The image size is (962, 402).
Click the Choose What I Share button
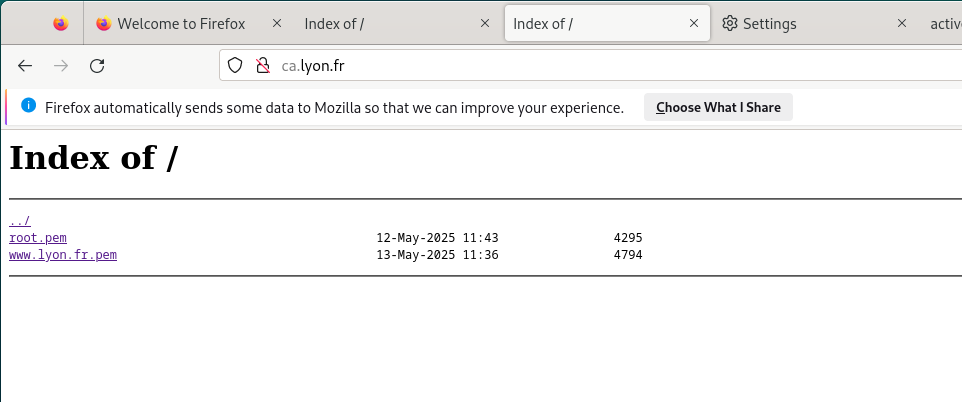pos(718,107)
